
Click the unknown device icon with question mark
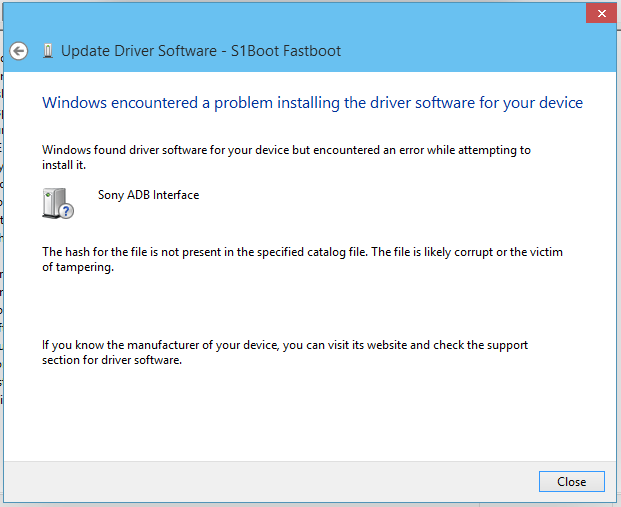pos(58,203)
